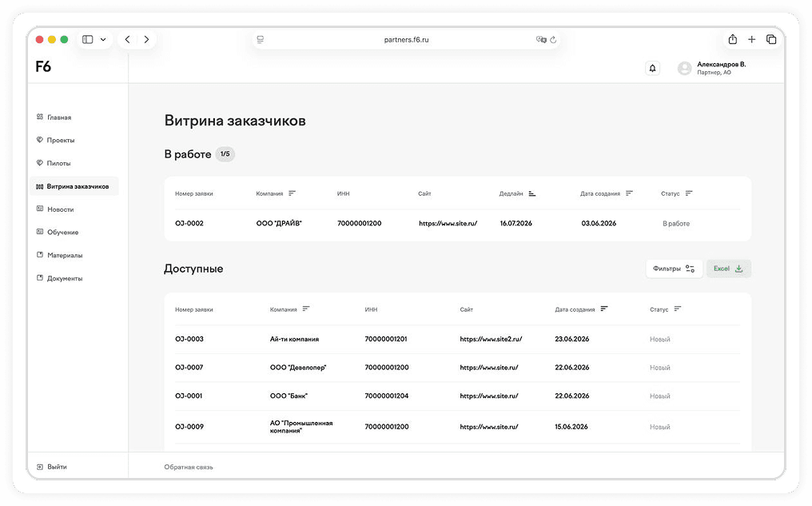Open request OJ-0002
Screen dimensions: 812x506
point(189,223)
